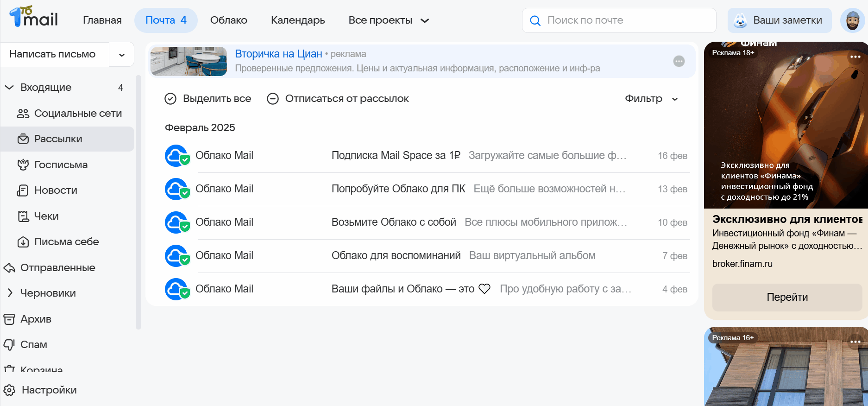Click the Mail logo
This screenshot has width=868, height=406.
click(x=33, y=17)
